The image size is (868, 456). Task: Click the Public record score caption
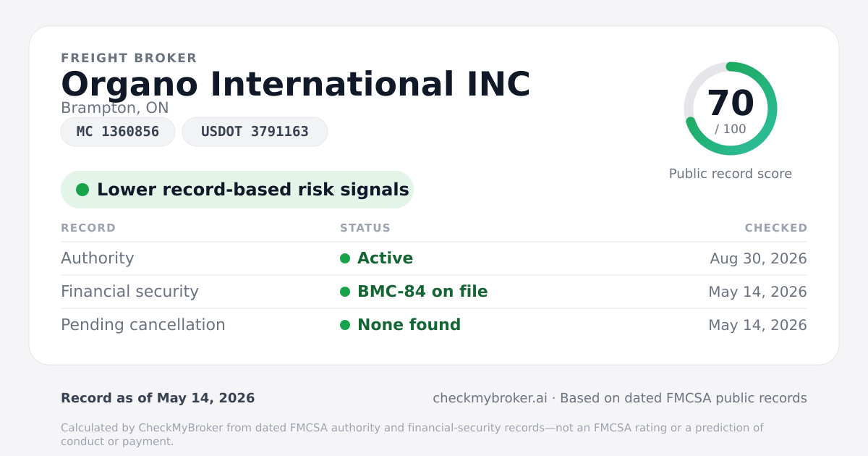tap(731, 174)
